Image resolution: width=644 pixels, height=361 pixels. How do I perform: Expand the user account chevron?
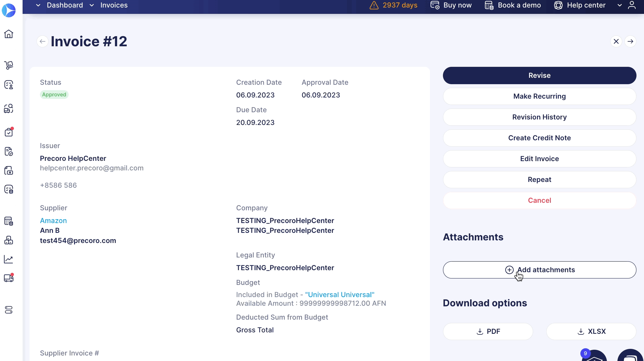click(620, 5)
